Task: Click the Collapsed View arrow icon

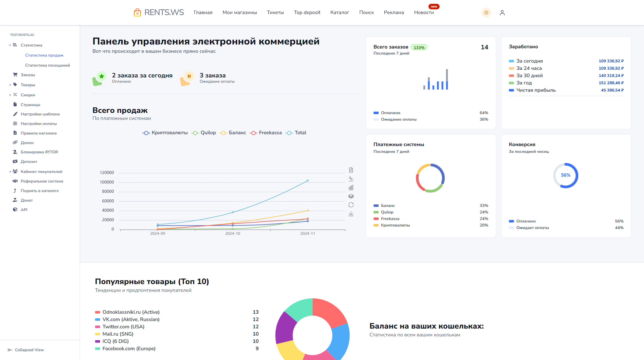Action: point(10,350)
